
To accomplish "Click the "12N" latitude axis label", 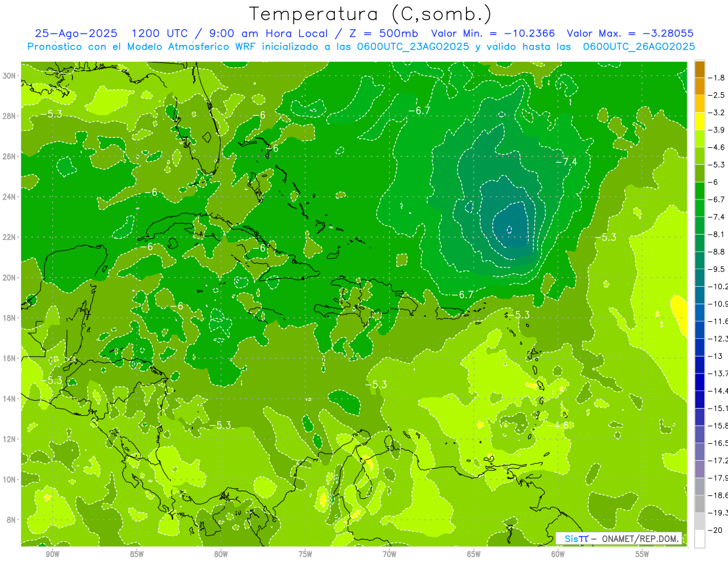I will point(8,439).
